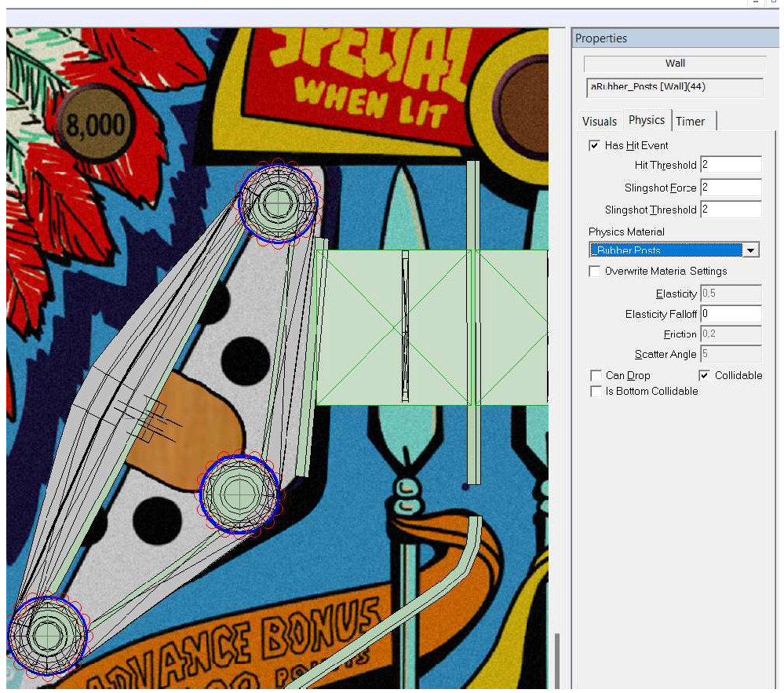Click the Hit Threshold input field

coord(731,165)
